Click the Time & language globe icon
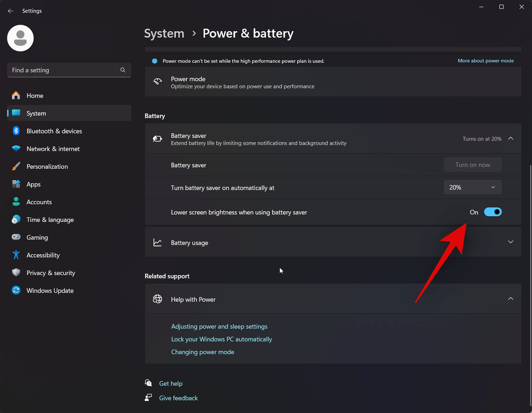Screen dimensions: 532x413 tap(16, 220)
